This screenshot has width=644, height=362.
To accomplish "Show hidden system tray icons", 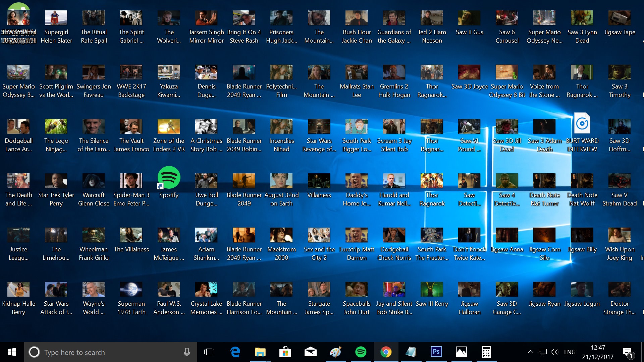I will click(x=530, y=352).
